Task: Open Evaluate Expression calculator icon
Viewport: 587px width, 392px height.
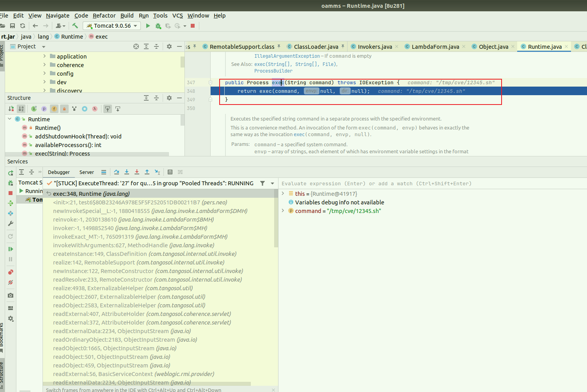Action: [170, 172]
